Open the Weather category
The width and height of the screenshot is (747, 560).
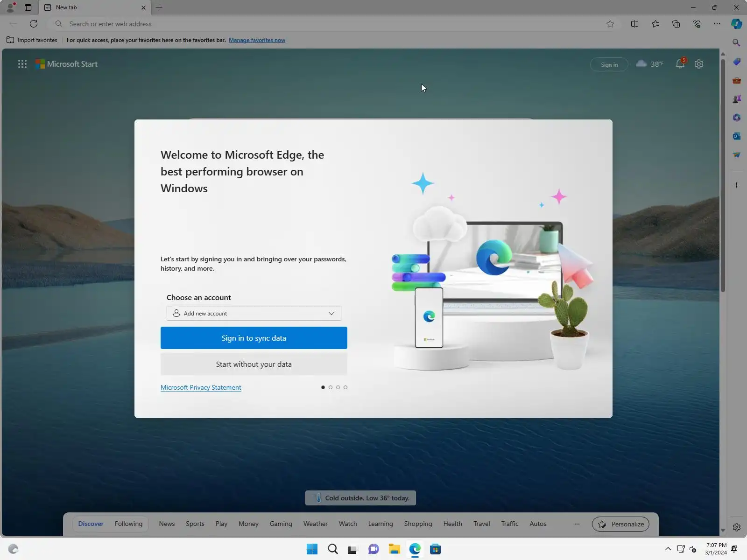click(x=316, y=524)
